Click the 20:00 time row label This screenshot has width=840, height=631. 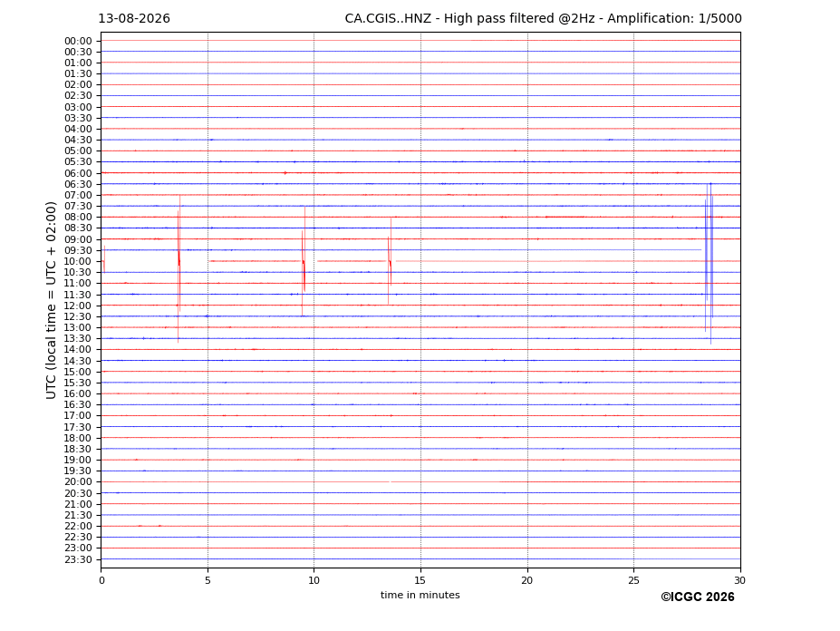[x=78, y=482]
